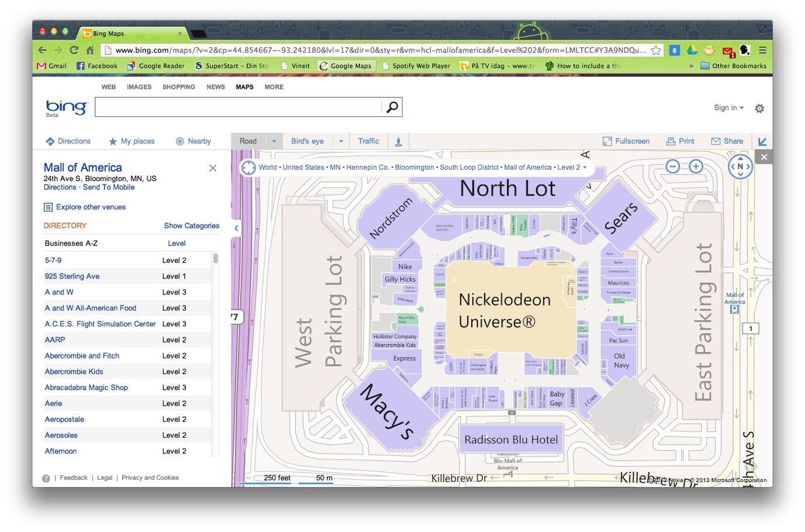
Task: Collapse the left sidebar panel arrow
Action: 236,228
